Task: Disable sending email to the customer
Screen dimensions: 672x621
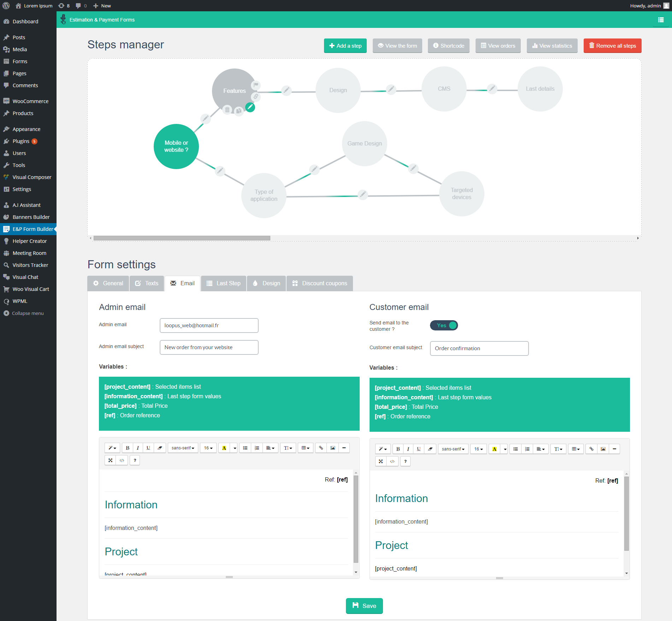Action: (444, 325)
